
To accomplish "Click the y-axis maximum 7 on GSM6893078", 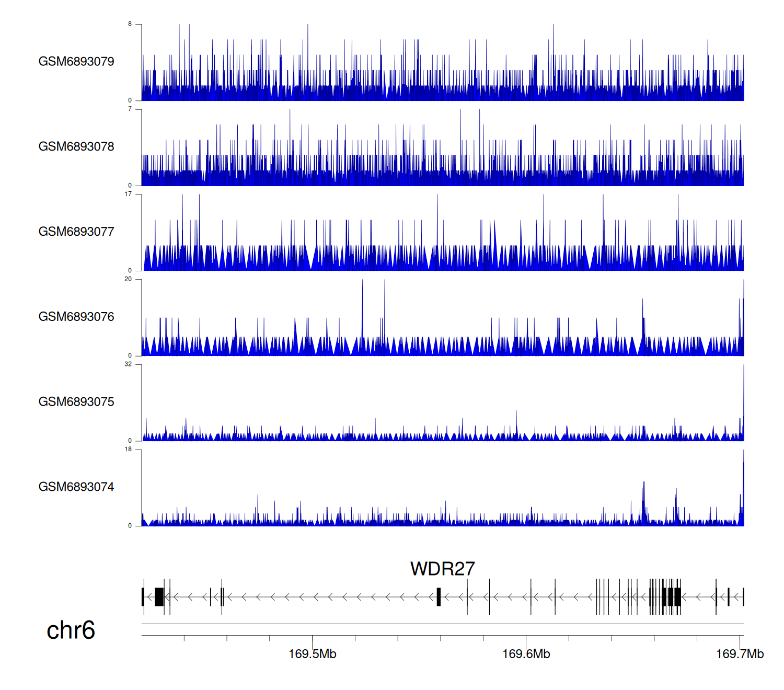I will tap(130, 109).
